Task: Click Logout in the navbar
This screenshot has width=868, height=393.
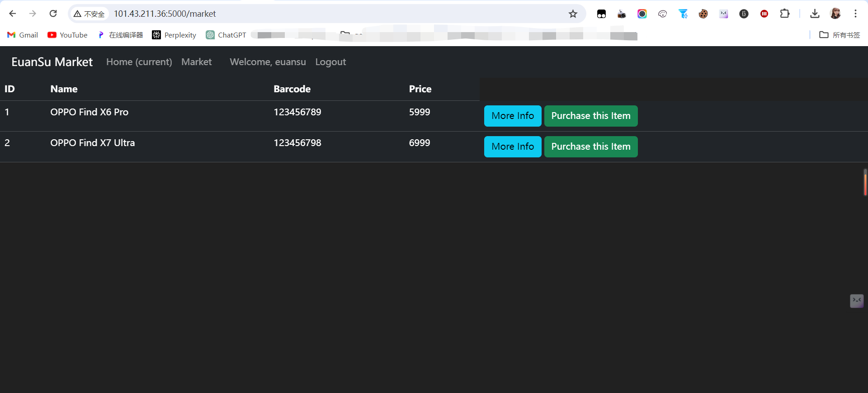Action: [x=330, y=62]
